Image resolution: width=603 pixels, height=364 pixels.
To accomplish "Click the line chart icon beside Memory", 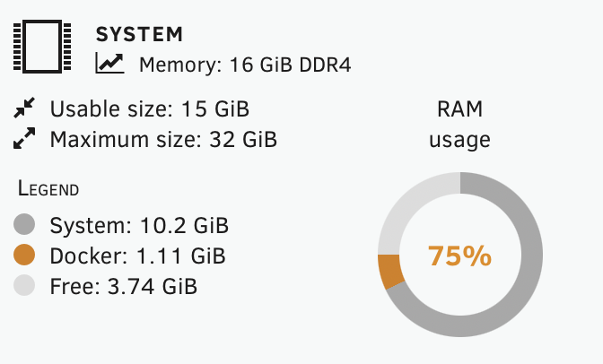I will pos(110,63).
